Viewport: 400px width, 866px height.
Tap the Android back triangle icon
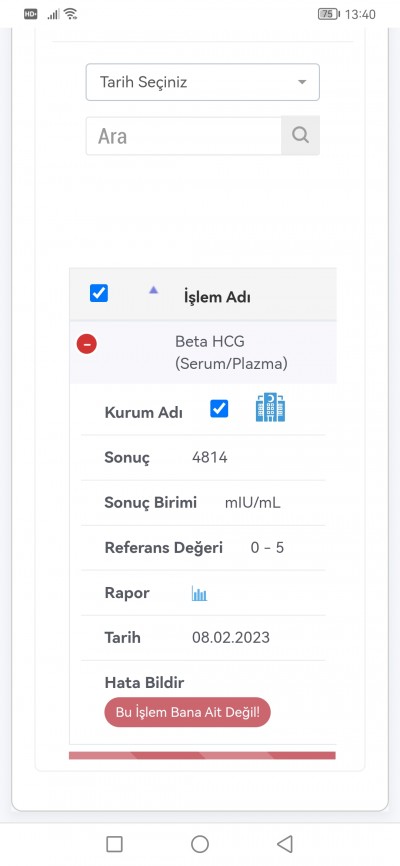284,843
